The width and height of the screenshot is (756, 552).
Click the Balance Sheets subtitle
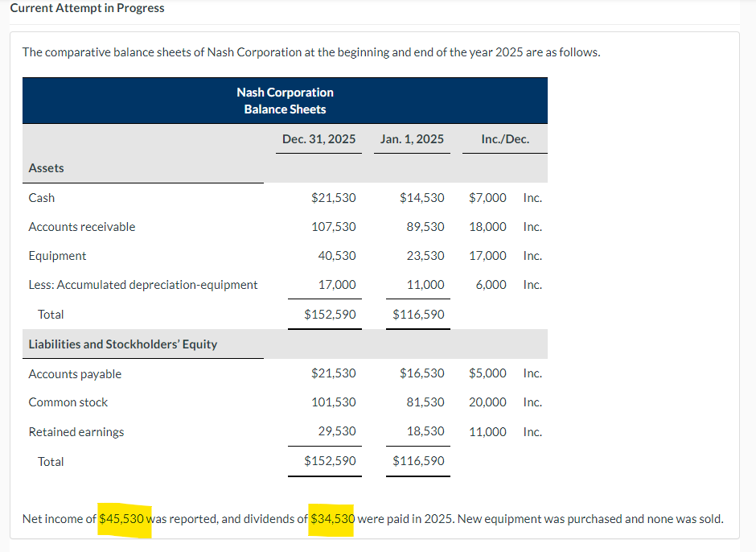pyautogui.click(x=285, y=109)
